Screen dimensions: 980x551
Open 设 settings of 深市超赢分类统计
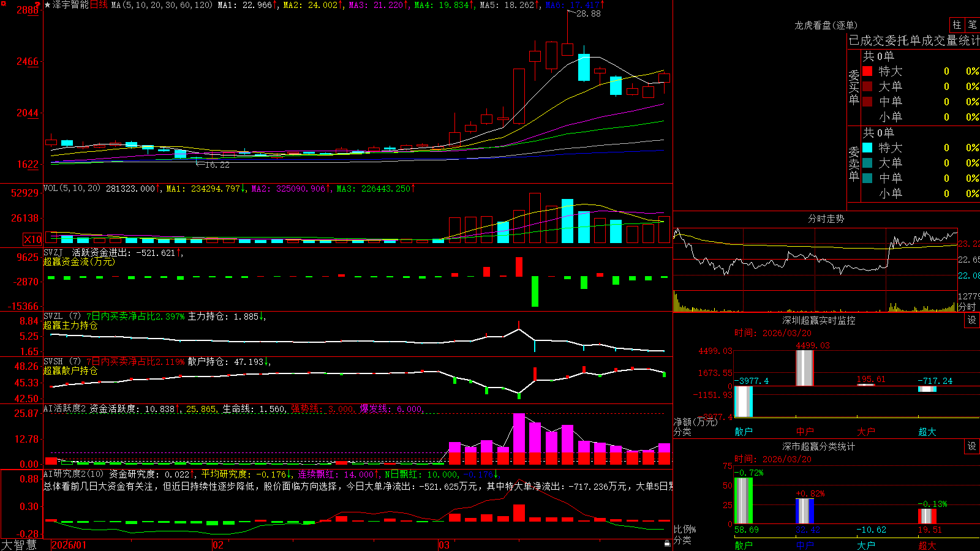click(971, 446)
